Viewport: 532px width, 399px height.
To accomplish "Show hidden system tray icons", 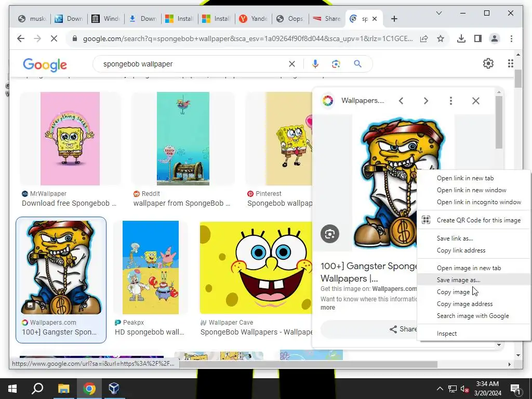I will tap(440, 389).
